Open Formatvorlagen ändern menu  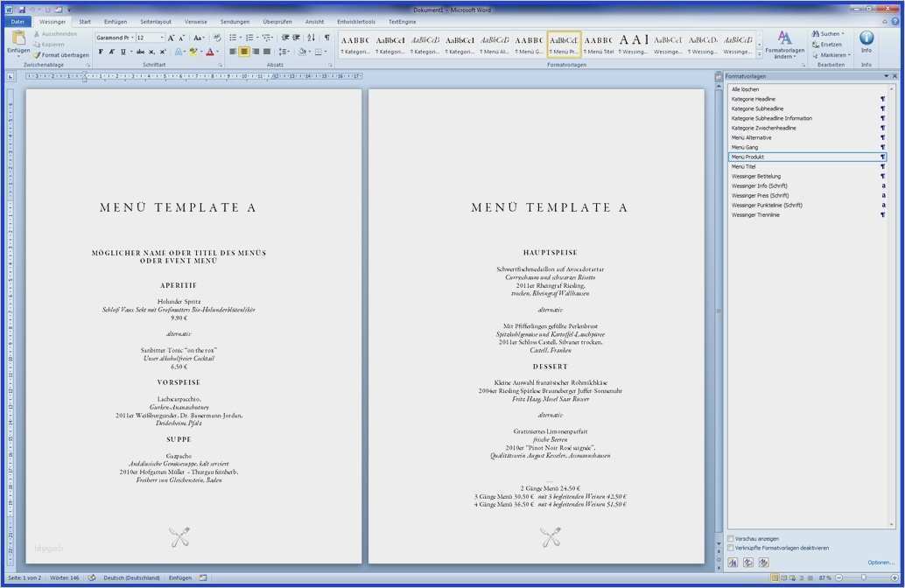(784, 45)
